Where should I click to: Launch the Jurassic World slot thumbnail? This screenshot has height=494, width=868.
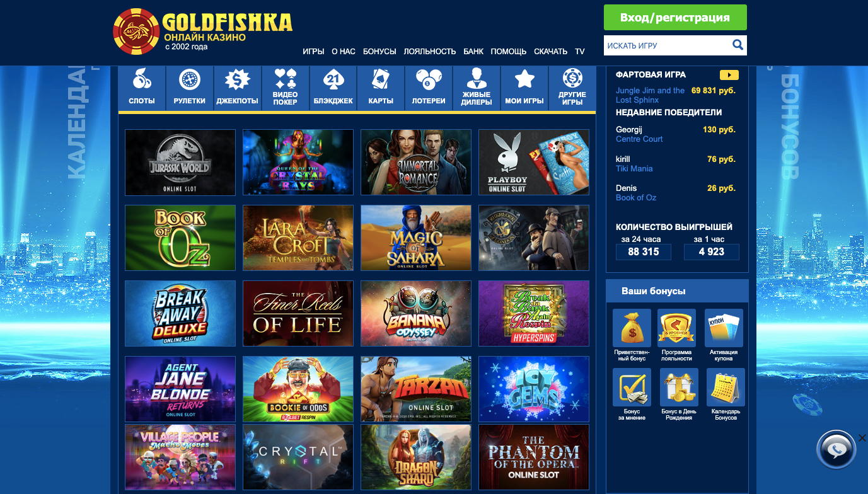[x=180, y=163]
